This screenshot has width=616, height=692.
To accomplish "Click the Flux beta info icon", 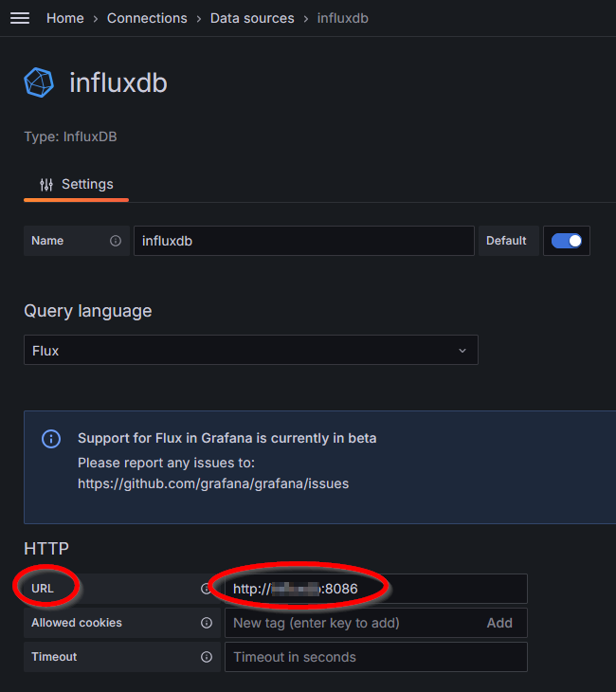I will [51, 439].
